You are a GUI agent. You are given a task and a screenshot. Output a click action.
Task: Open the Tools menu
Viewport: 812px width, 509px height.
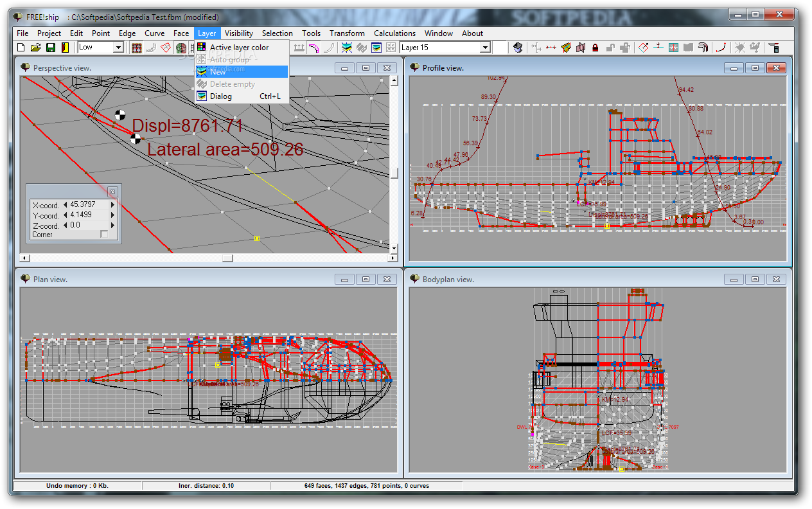(x=312, y=33)
